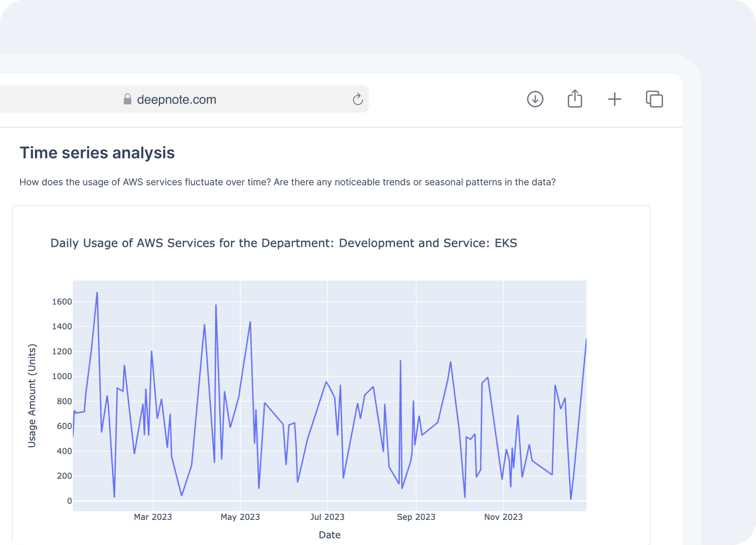Open the share sheet icon
Viewport: 756px width, 545px height.
point(575,99)
